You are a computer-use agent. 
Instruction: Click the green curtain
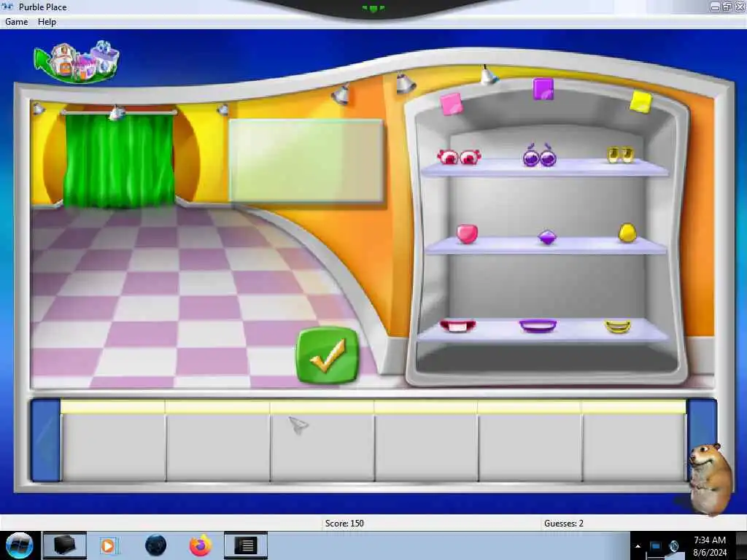119,160
